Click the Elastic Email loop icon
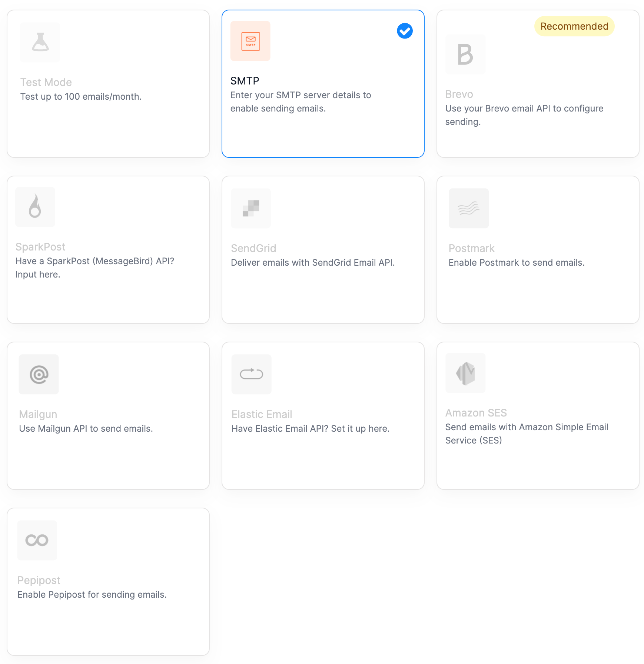644x664 pixels. (x=251, y=374)
